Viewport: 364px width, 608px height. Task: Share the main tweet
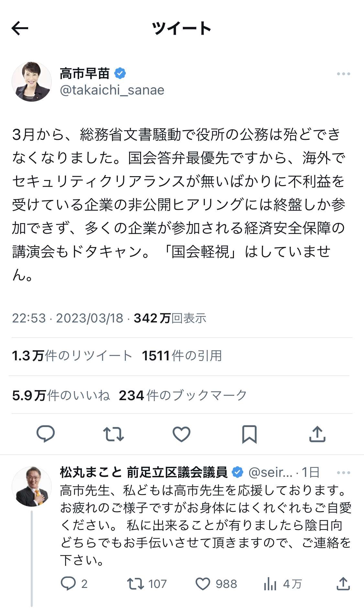pos(317,434)
